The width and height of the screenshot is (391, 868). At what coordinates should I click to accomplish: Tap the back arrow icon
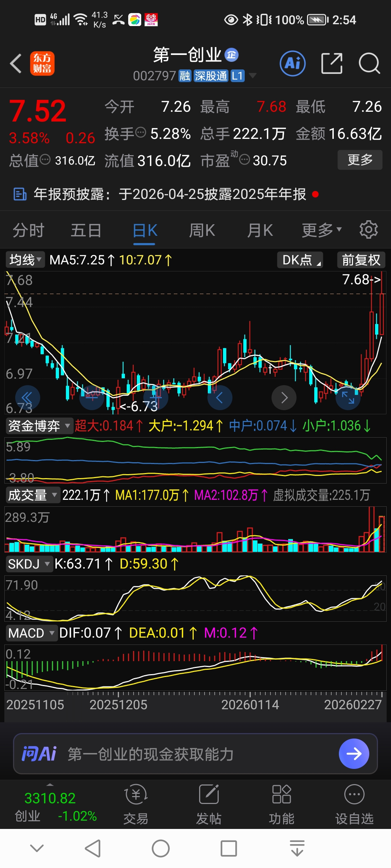pos(16,64)
